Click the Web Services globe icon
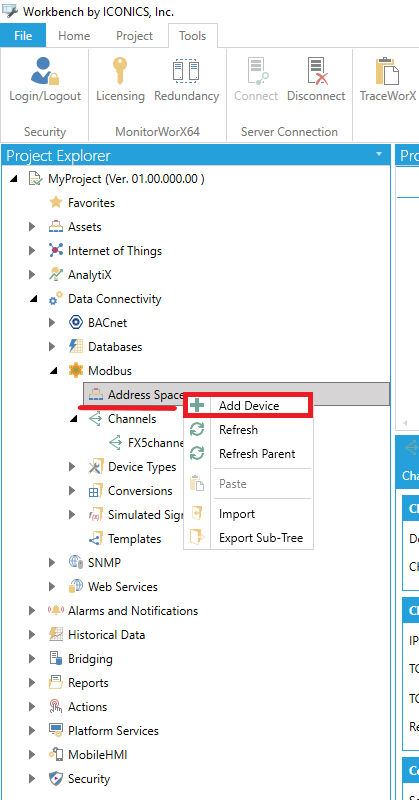This screenshot has width=419, height=800. pyautogui.click(x=75, y=586)
